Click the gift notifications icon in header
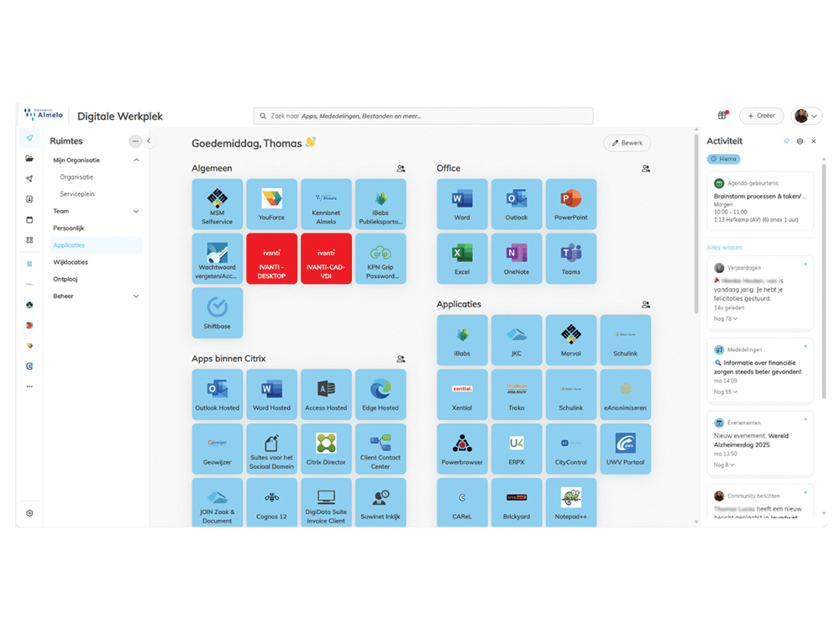The width and height of the screenshot is (840, 630). 722,116
